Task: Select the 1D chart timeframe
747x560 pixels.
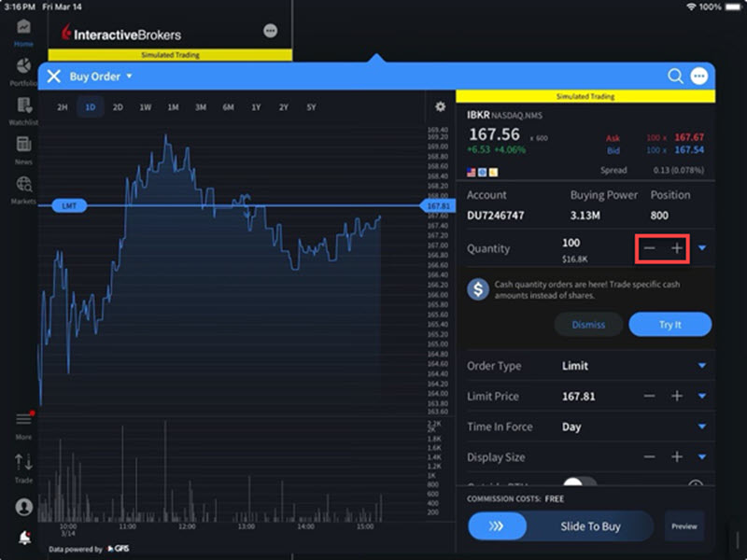Action: tap(90, 107)
